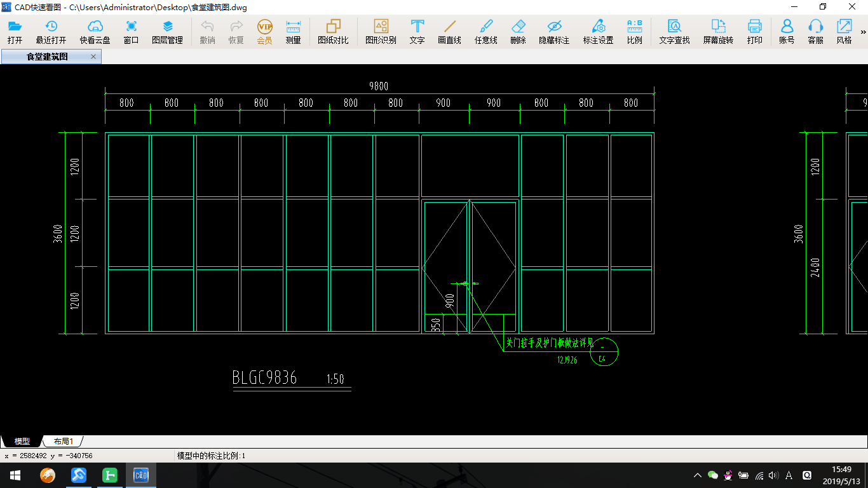
Task: Click the E4 detail circle marker
Action: click(603, 352)
